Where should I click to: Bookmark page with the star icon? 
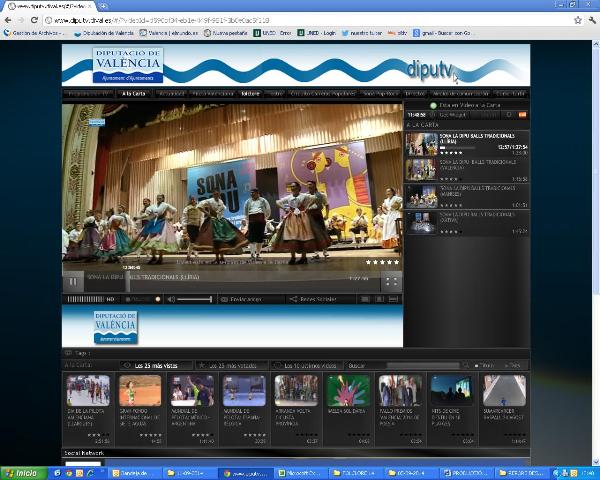(578, 20)
